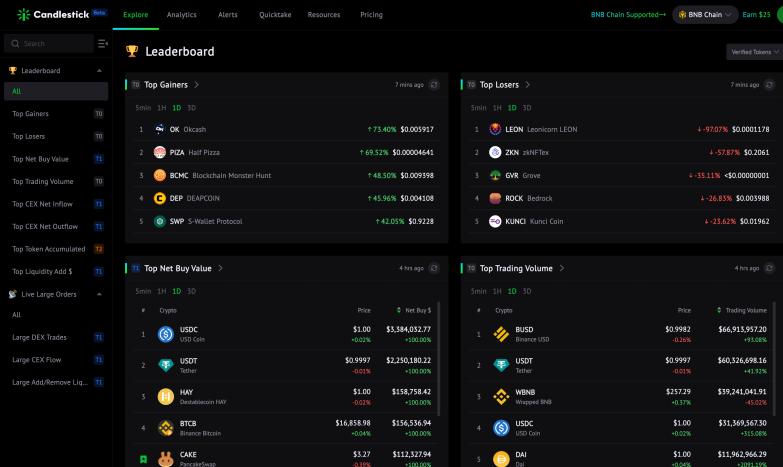
Task: Click the CAKE PancakeSwap icon
Action: click(166, 459)
